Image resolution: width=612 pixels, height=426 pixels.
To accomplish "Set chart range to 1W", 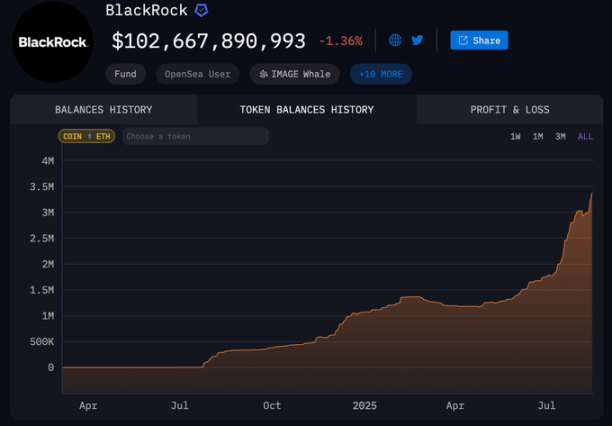I will 515,136.
